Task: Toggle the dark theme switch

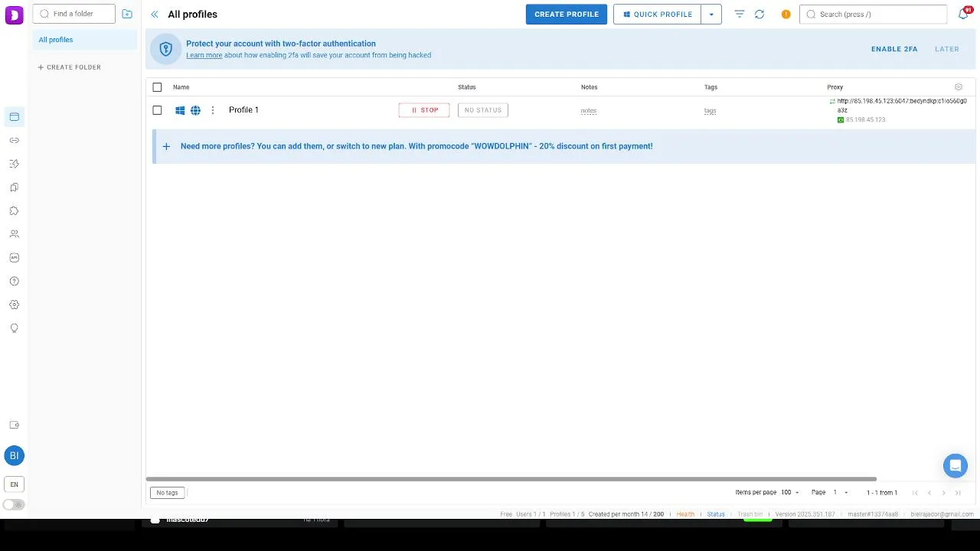Action: click(x=14, y=504)
